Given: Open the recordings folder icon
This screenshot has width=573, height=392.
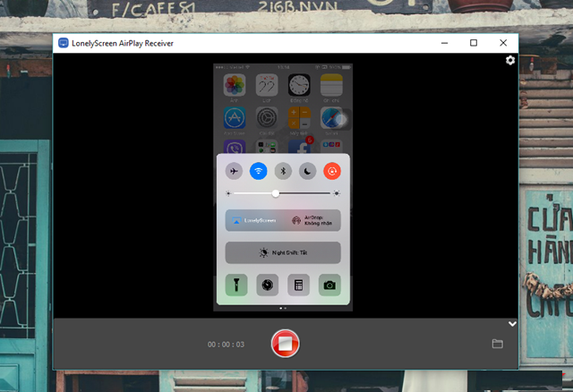Looking at the screenshot, I should [x=498, y=344].
